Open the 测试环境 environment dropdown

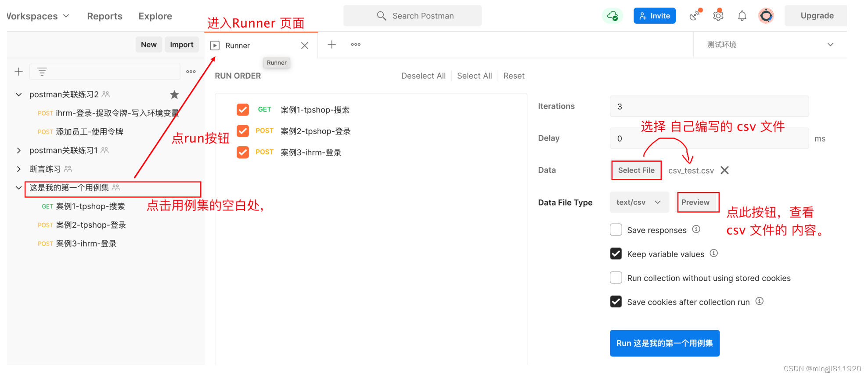coord(770,44)
